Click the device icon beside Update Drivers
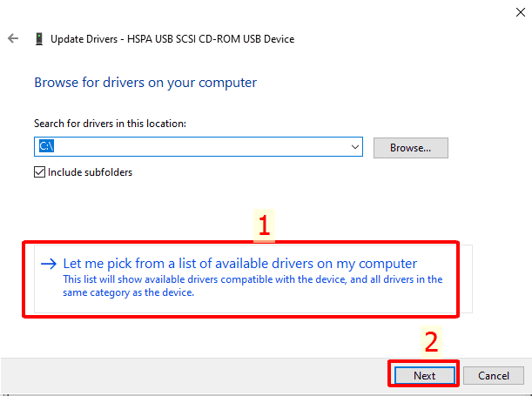The height and width of the screenshot is (396, 532). coord(39,38)
